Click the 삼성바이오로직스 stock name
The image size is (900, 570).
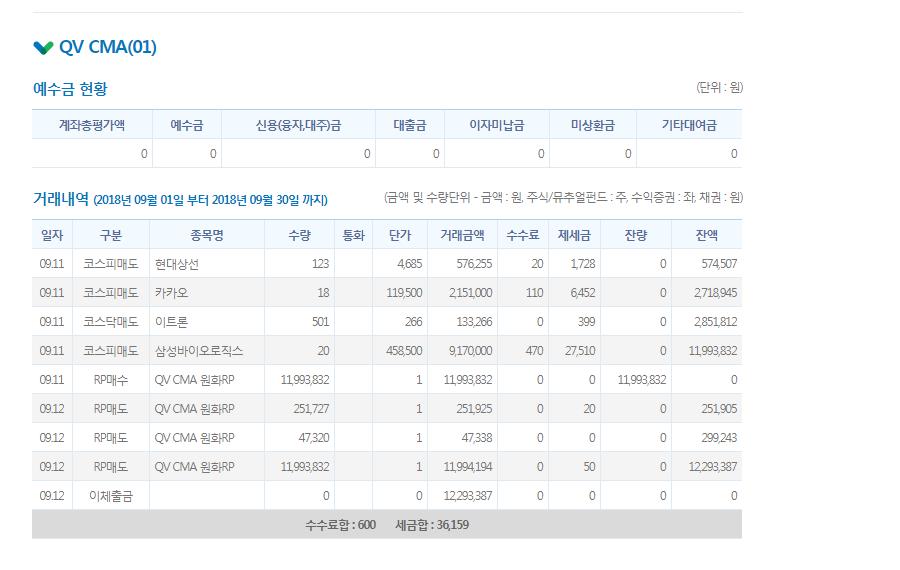[x=199, y=351]
